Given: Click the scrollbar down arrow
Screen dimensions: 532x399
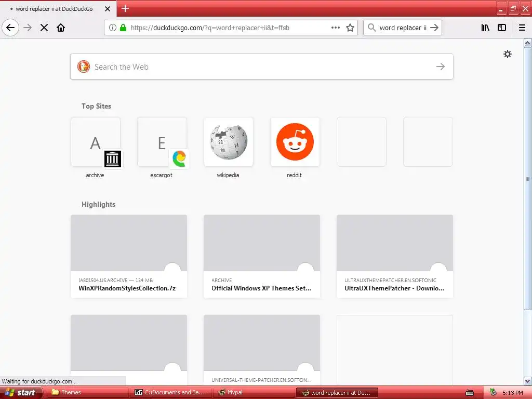Looking at the screenshot, I should click(x=528, y=381).
